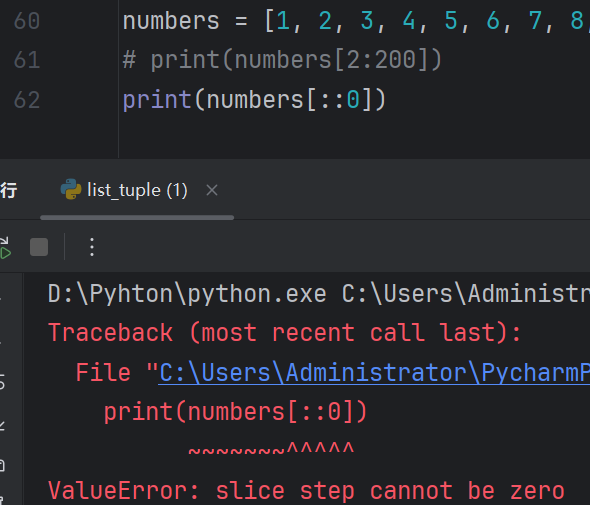Rerun the script with green play icon

click(5, 248)
